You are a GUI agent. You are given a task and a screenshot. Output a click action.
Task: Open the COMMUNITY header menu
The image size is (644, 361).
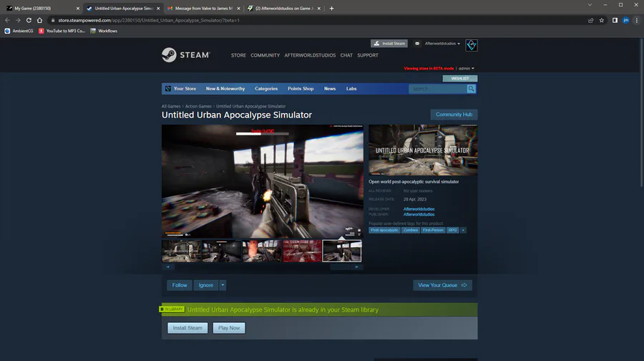(265, 55)
